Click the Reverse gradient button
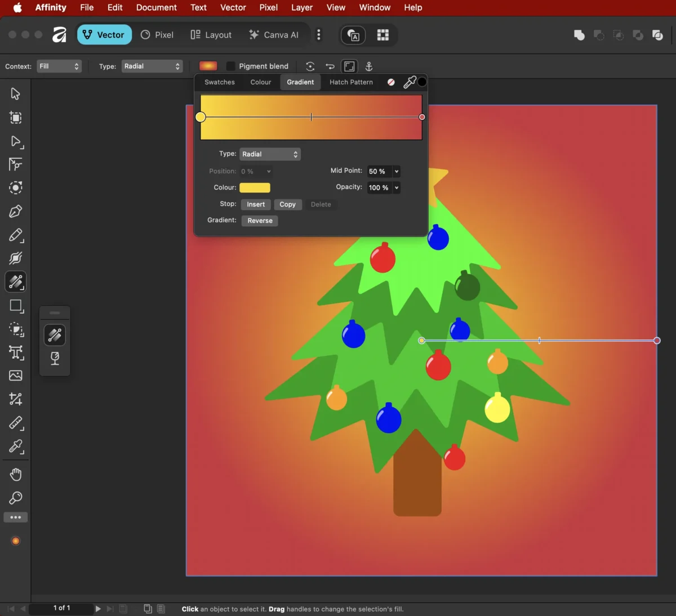This screenshot has width=676, height=616. (260, 221)
